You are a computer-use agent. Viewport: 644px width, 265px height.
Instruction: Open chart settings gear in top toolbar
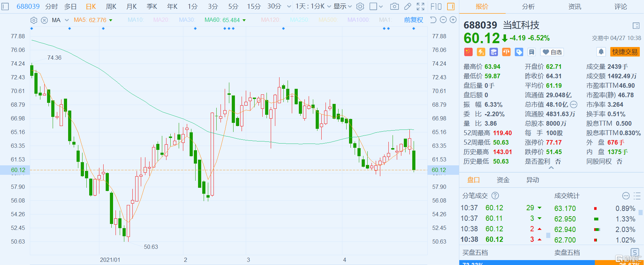[x=360, y=6]
